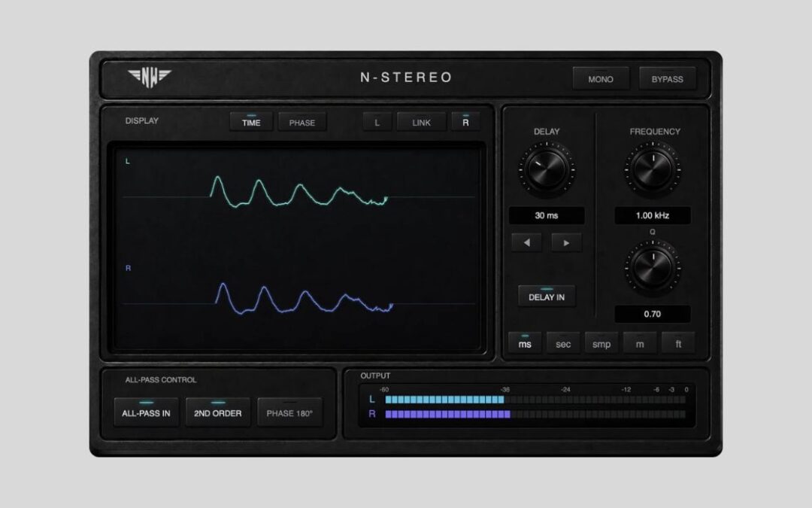Screen dimensions: 812x508
Task: Toggle the MONO button
Action: tap(601, 79)
